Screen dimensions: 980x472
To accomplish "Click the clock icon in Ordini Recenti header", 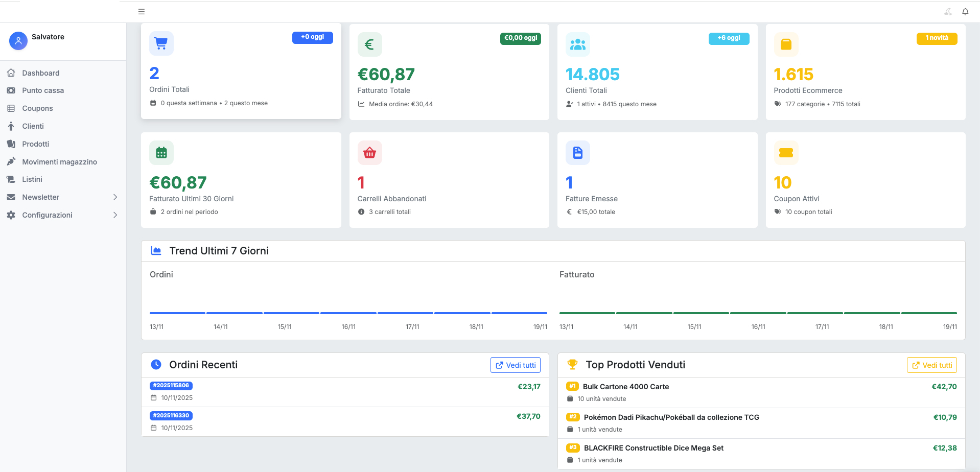I will [156, 364].
